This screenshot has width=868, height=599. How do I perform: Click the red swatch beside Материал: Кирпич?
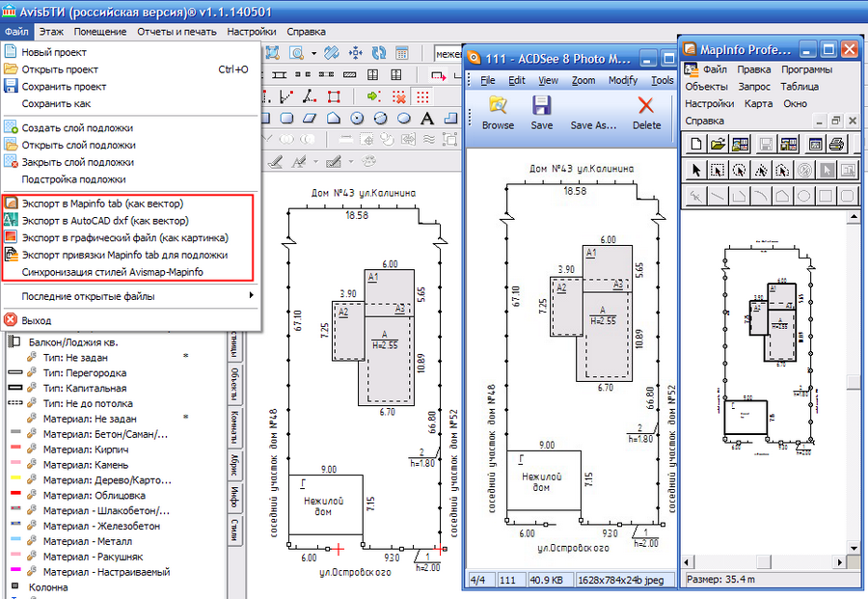coord(15,448)
